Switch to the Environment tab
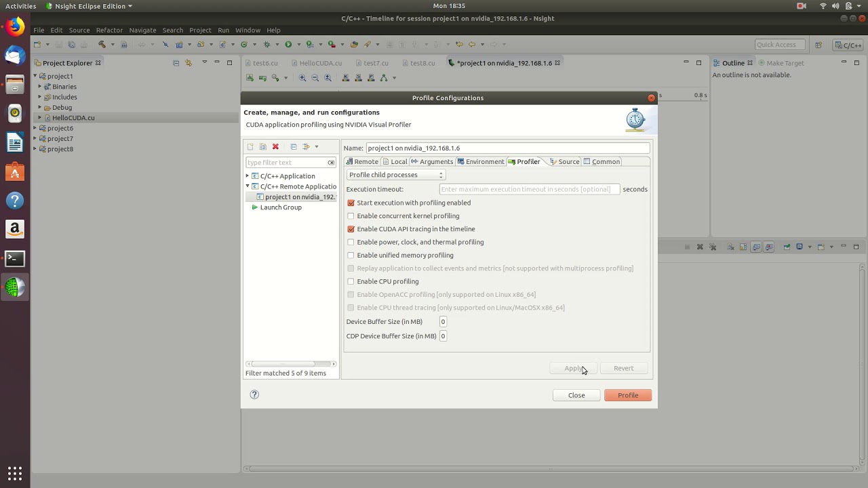 [481, 161]
